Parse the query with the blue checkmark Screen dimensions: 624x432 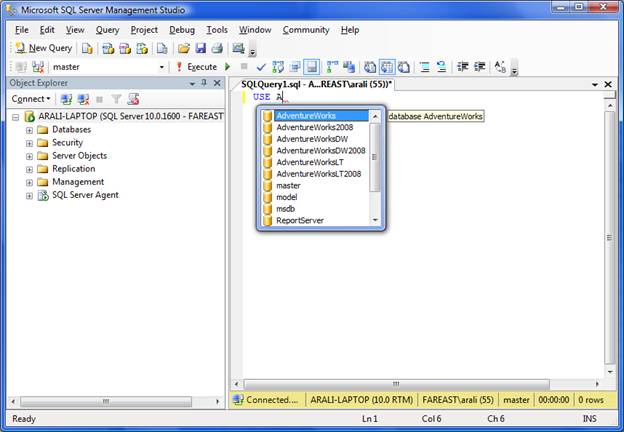click(x=261, y=67)
